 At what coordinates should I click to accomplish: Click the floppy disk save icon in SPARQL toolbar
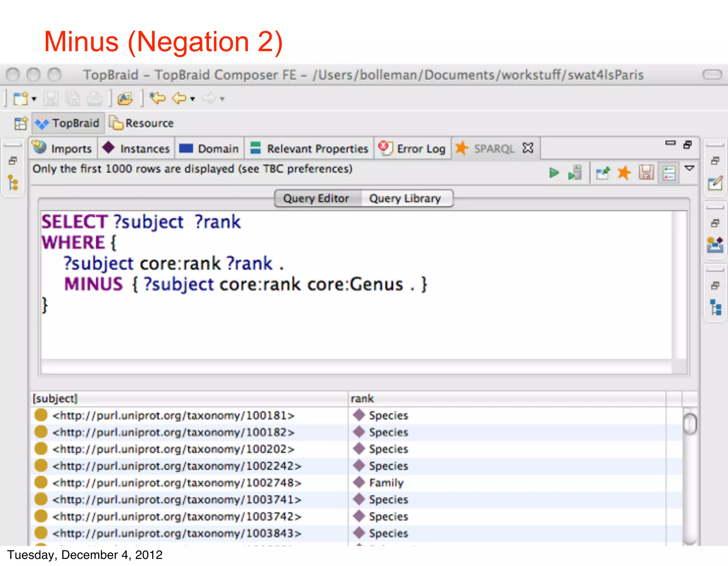coord(646,173)
